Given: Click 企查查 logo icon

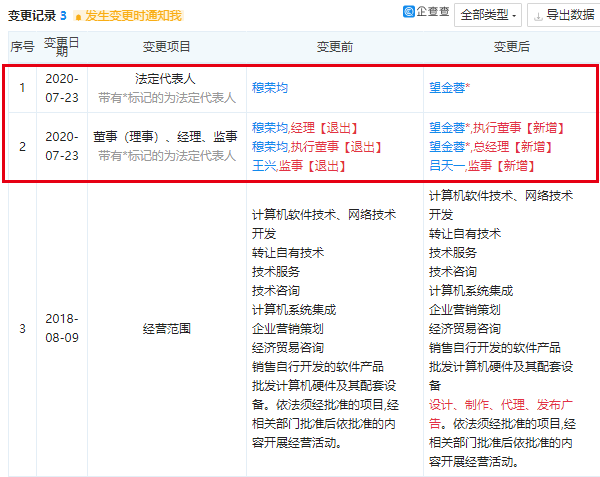Looking at the screenshot, I should (409, 11).
